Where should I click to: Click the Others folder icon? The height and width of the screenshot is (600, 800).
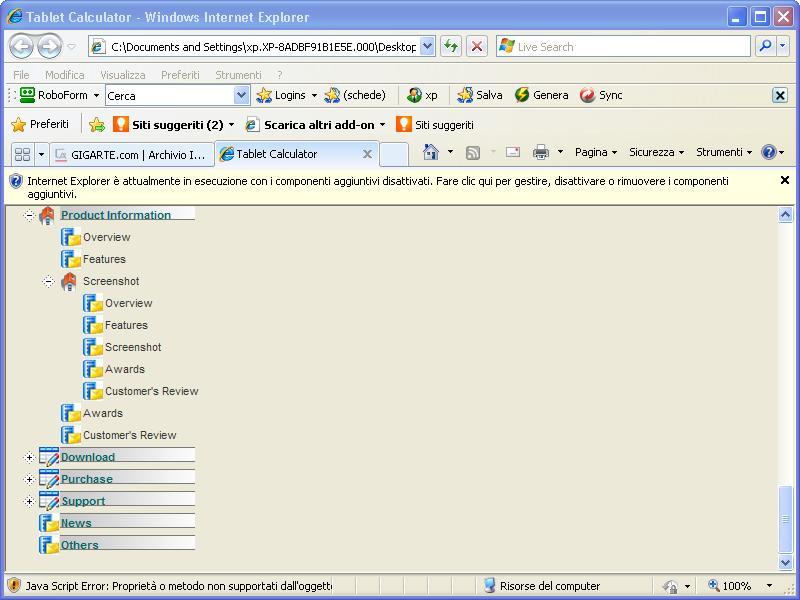49,545
